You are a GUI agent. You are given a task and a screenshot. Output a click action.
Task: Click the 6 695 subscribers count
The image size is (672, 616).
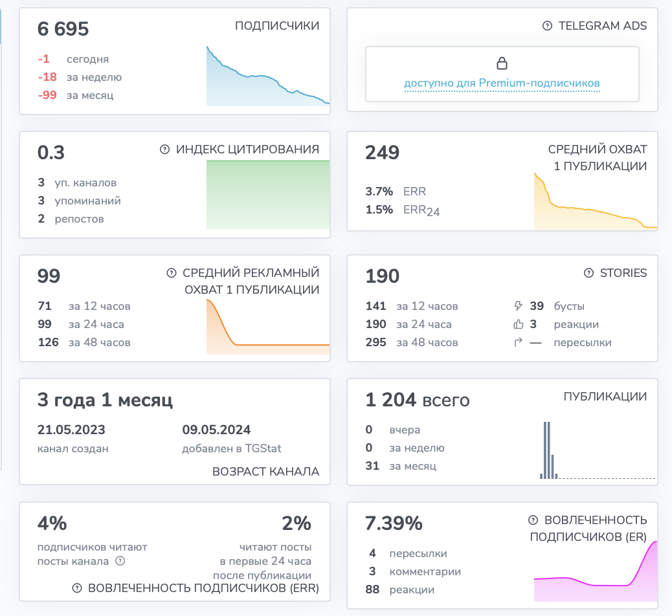[x=63, y=28]
